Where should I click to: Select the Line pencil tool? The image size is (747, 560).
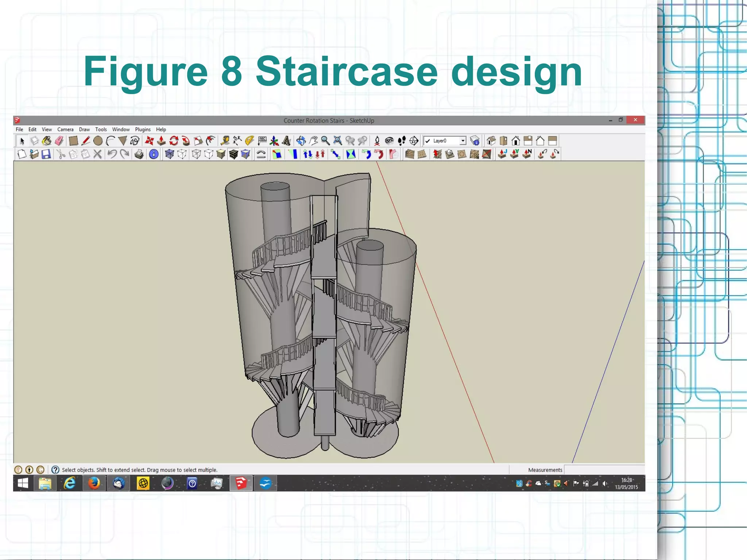(x=86, y=141)
